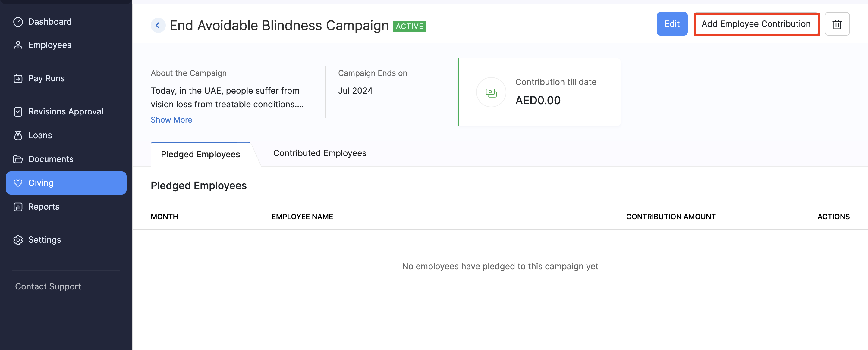Image resolution: width=868 pixels, height=350 pixels.
Task: Click the Employee Name column header
Action: [302, 217]
